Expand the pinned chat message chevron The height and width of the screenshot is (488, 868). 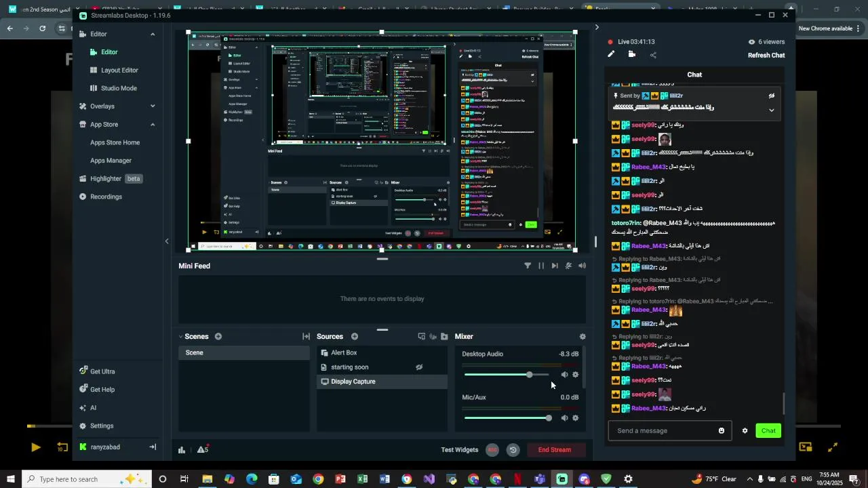click(x=772, y=110)
